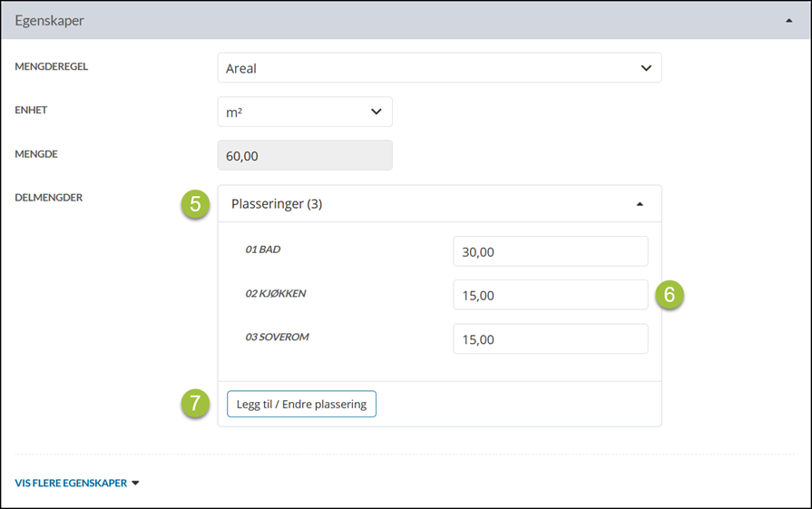The width and height of the screenshot is (812, 509).
Task: Edit the 03 SOVEROM quantity field
Action: click(x=550, y=338)
